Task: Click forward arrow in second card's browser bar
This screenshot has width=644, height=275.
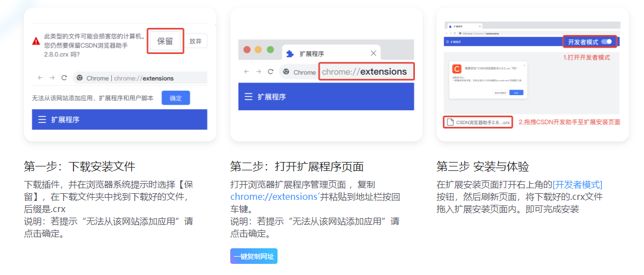Action: coord(259,71)
